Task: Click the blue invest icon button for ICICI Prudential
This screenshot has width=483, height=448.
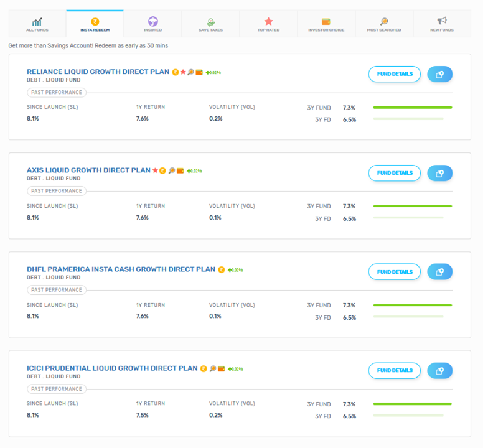Action: 439,371
